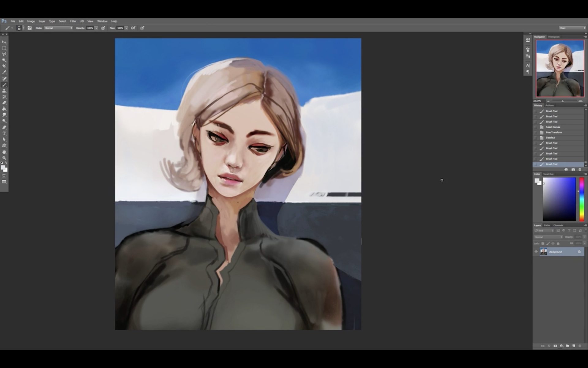Select the Free Transform history state

(x=559, y=132)
